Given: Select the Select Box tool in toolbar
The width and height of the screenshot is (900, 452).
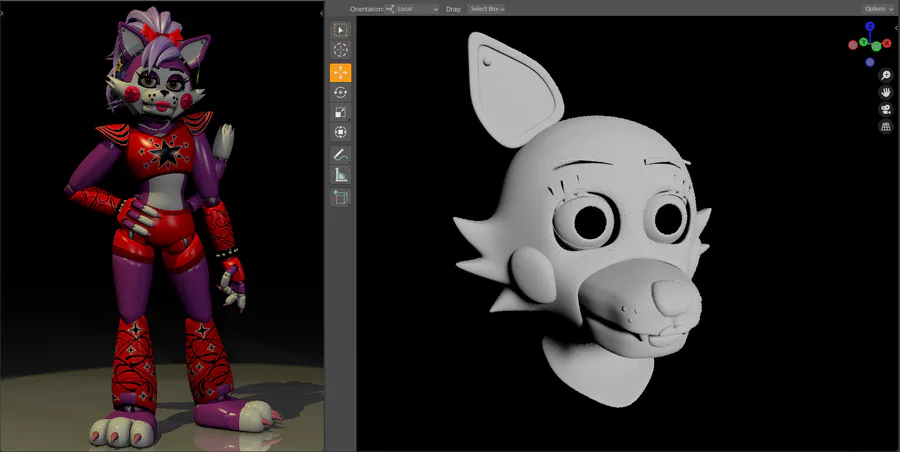Looking at the screenshot, I should pos(341,30).
